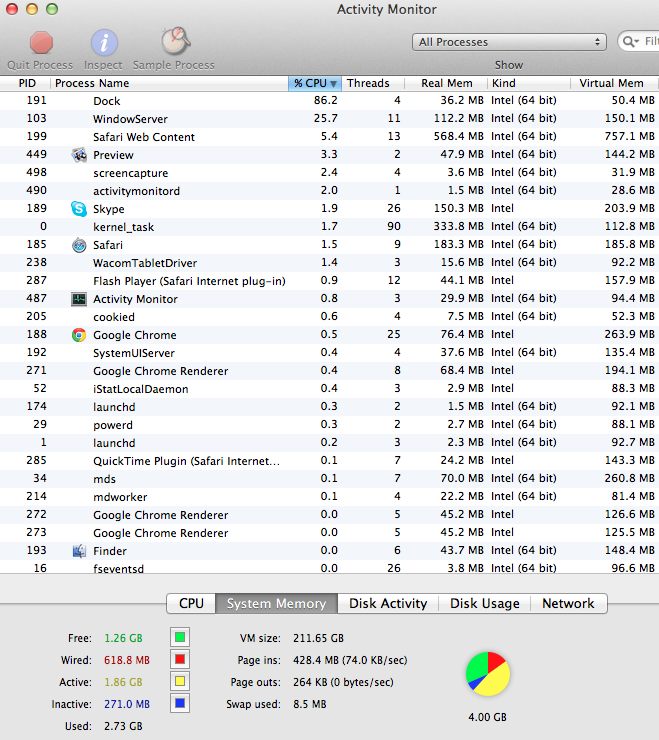
Task: Click the Quit Process stop-sign icon
Action: pyautogui.click(x=41, y=42)
